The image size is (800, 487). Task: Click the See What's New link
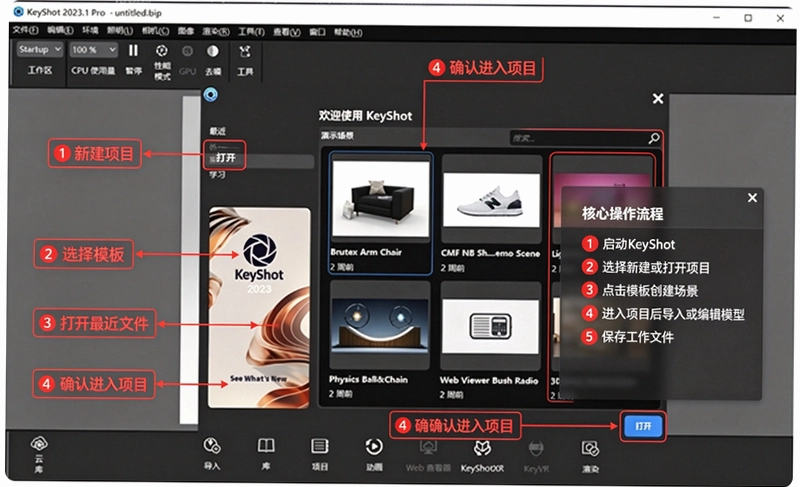click(x=259, y=379)
